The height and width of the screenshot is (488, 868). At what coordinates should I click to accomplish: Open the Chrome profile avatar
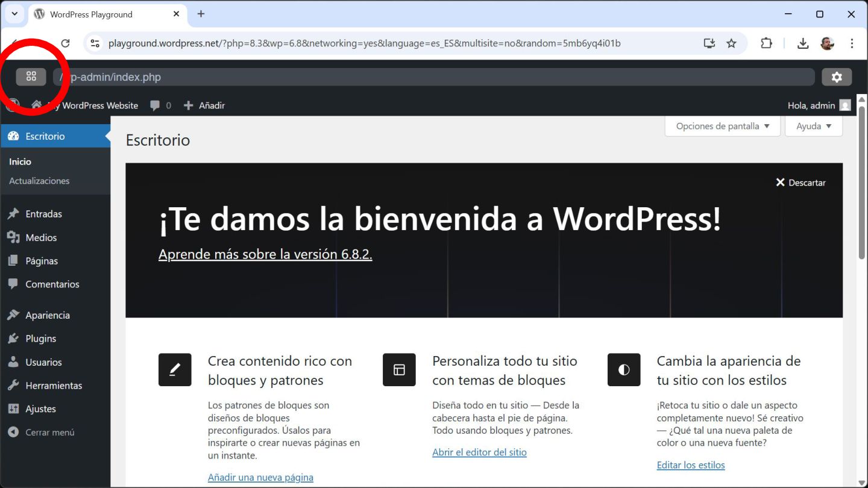tap(827, 43)
